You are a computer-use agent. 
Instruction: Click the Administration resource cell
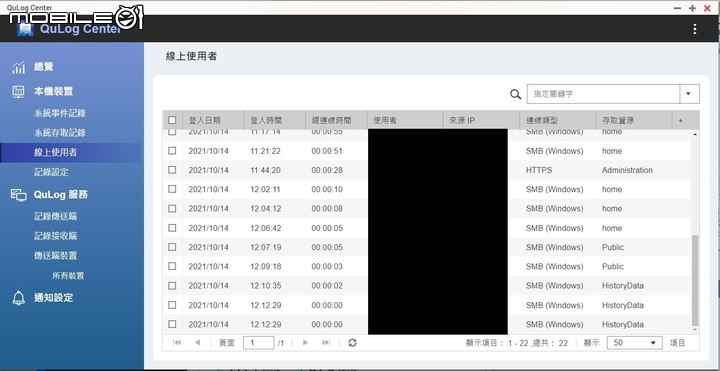[627, 170]
